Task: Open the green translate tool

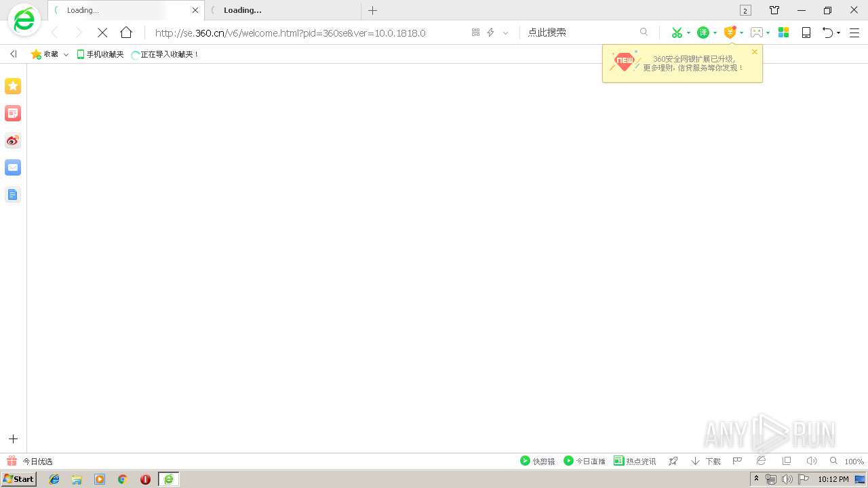Action: tap(703, 33)
